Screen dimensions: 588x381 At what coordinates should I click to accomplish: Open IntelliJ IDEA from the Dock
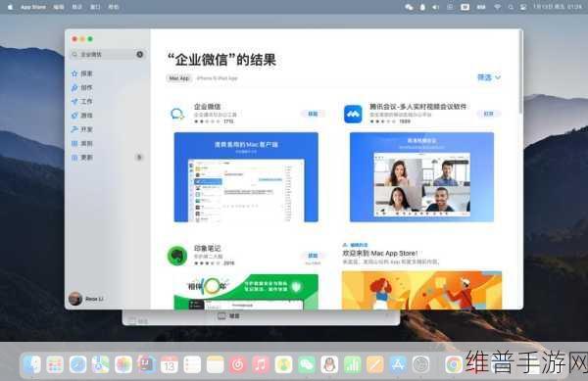[x=146, y=364]
